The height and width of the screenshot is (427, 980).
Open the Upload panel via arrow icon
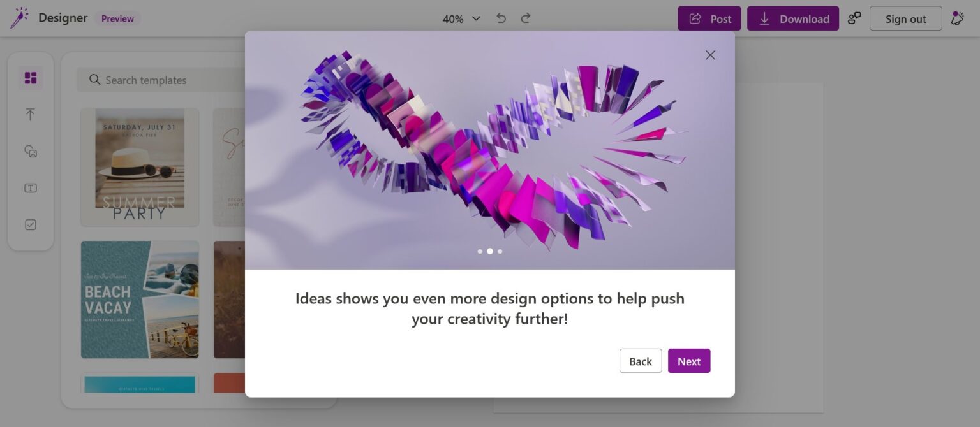(30, 113)
